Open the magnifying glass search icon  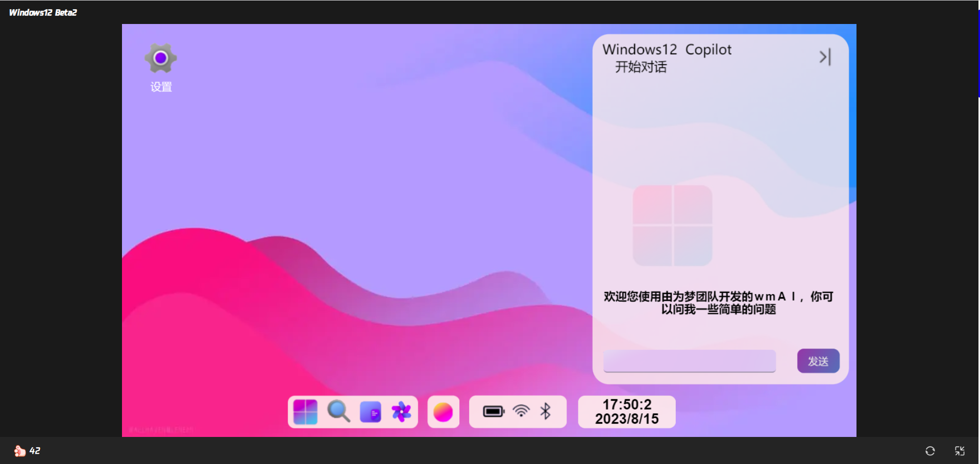pos(338,411)
